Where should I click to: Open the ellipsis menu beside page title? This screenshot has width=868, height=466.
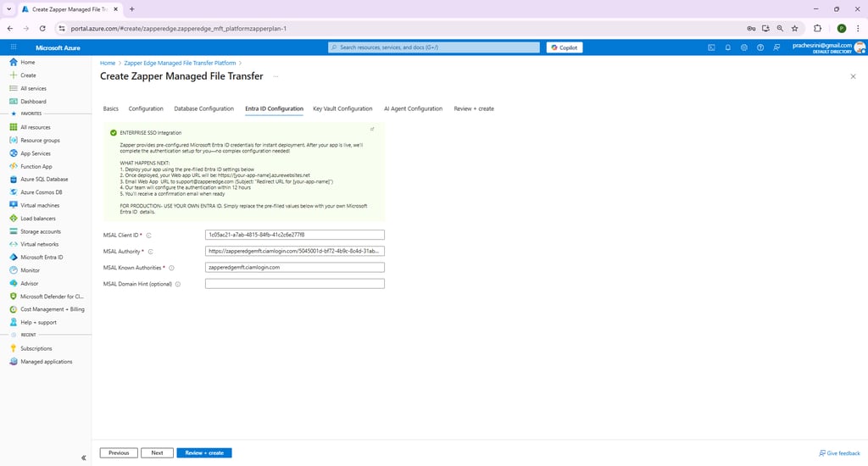point(275,76)
